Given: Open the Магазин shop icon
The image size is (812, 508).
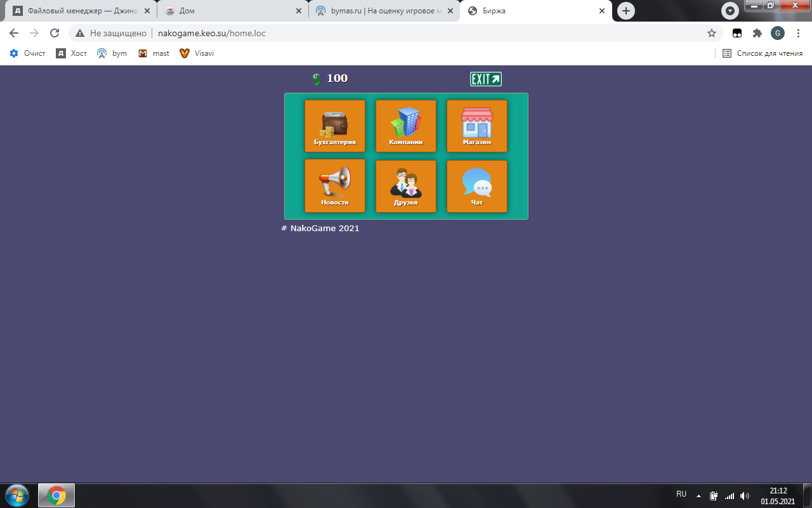Looking at the screenshot, I should pos(476,126).
